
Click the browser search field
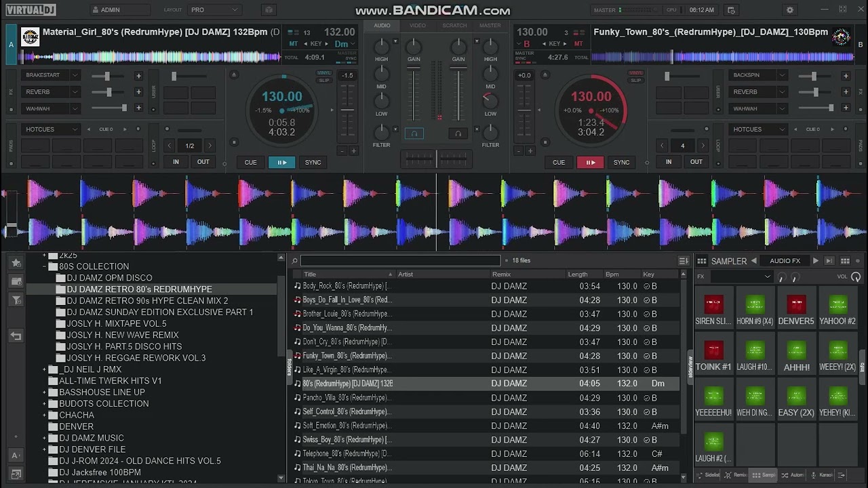pos(400,261)
